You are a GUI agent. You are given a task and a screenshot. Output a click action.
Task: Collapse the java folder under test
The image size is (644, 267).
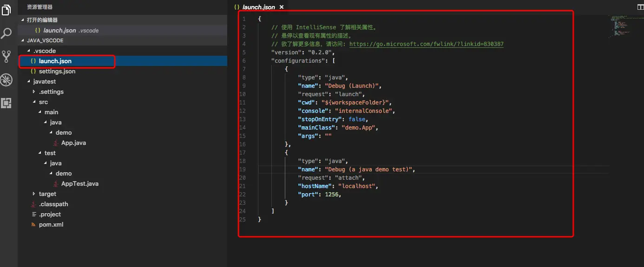click(45, 163)
